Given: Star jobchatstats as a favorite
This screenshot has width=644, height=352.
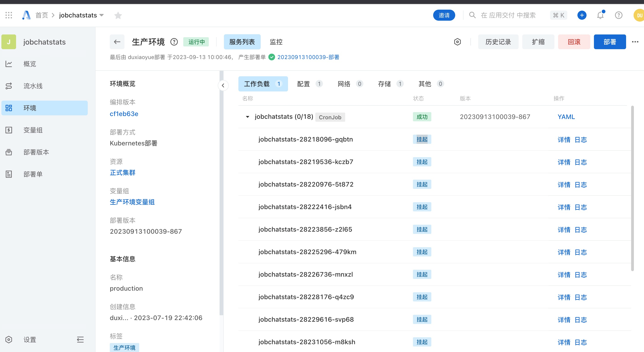Looking at the screenshot, I should pyautogui.click(x=118, y=16).
